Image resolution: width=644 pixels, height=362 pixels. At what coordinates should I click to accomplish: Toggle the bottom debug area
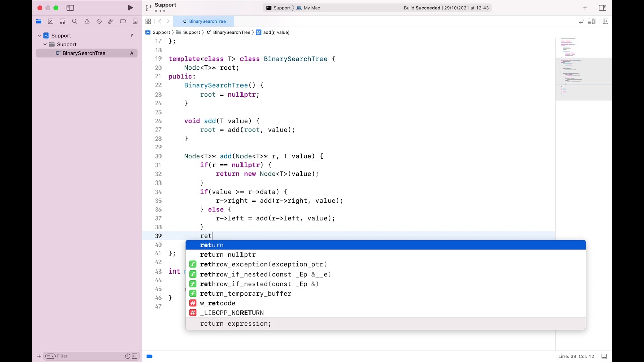604,356
